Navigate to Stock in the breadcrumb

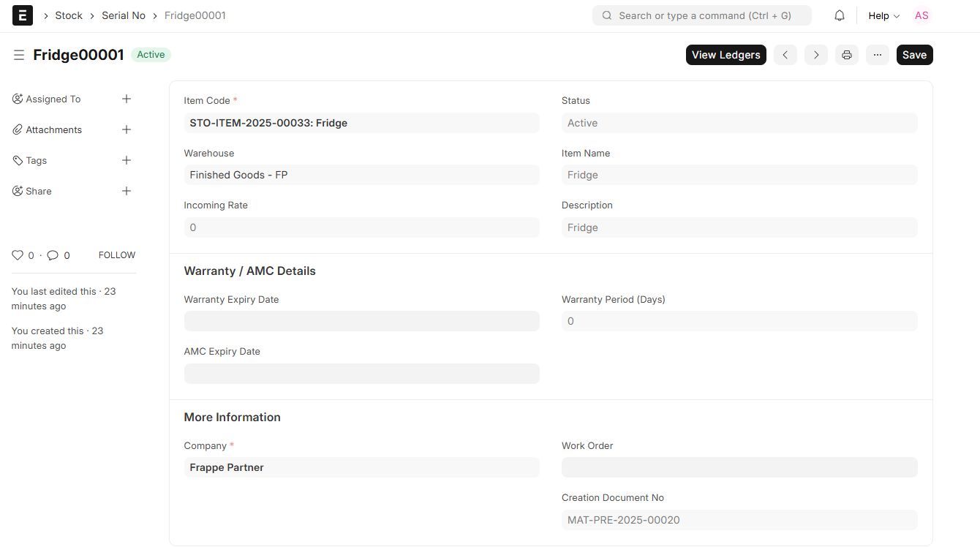(x=69, y=15)
